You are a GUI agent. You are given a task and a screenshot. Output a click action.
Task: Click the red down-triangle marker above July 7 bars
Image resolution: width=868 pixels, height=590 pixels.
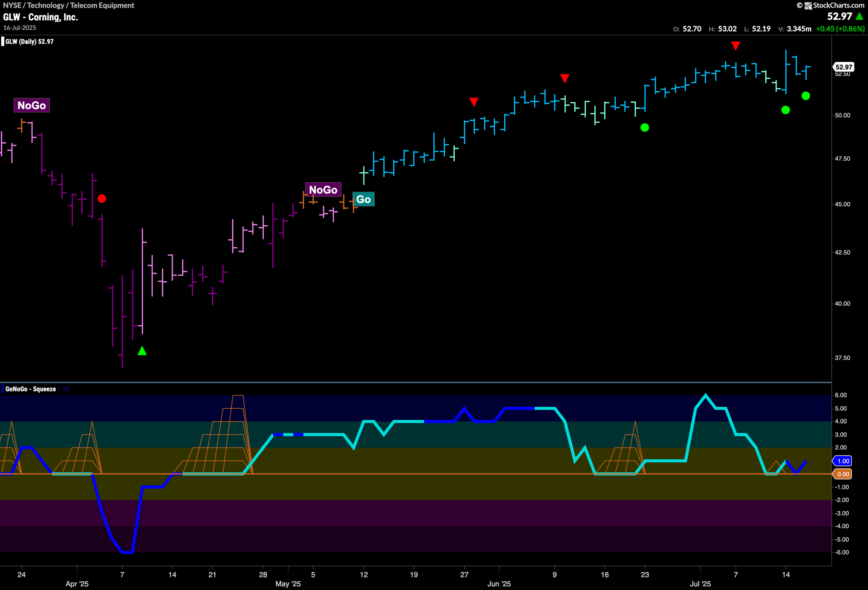[735, 46]
